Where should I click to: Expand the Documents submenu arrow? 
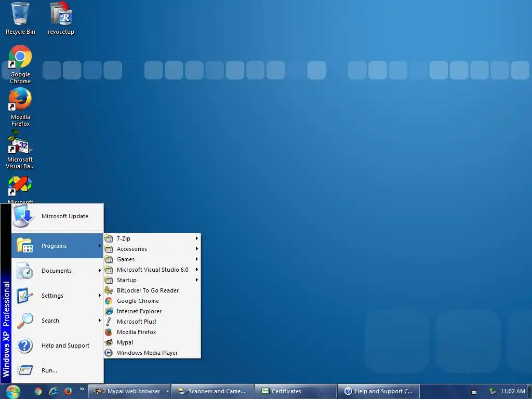click(x=99, y=270)
